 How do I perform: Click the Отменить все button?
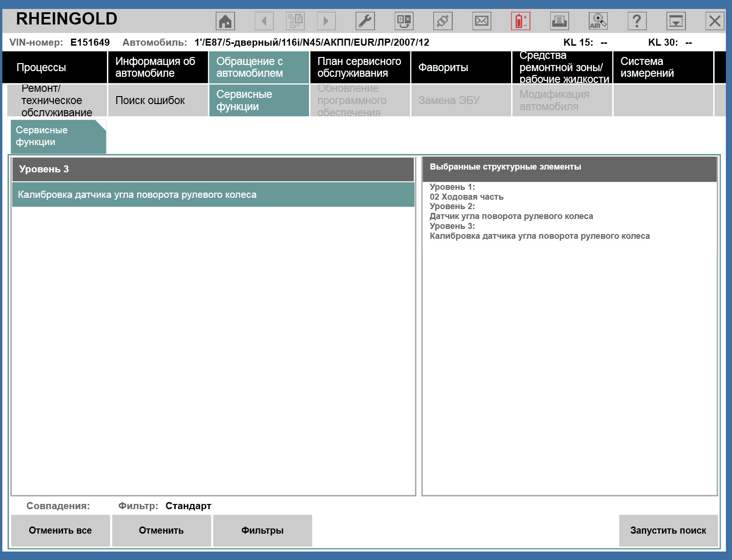tap(60, 530)
